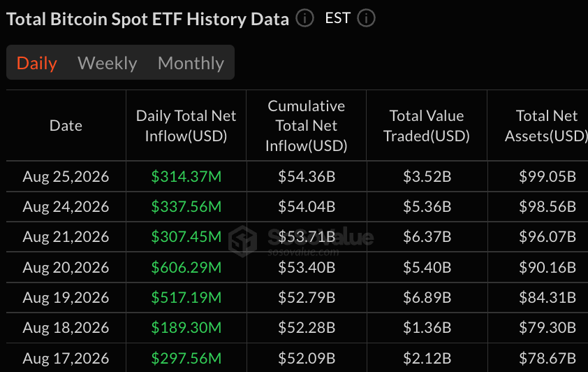Select the Aug 20,2026 date cell
The image size is (588, 372).
pyautogui.click(x=66, y=267)
